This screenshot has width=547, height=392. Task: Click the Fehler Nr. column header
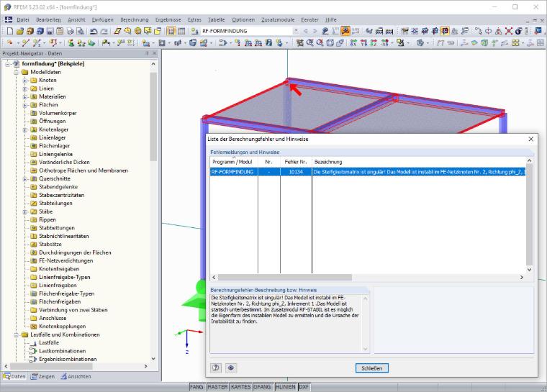pos(296,162)
